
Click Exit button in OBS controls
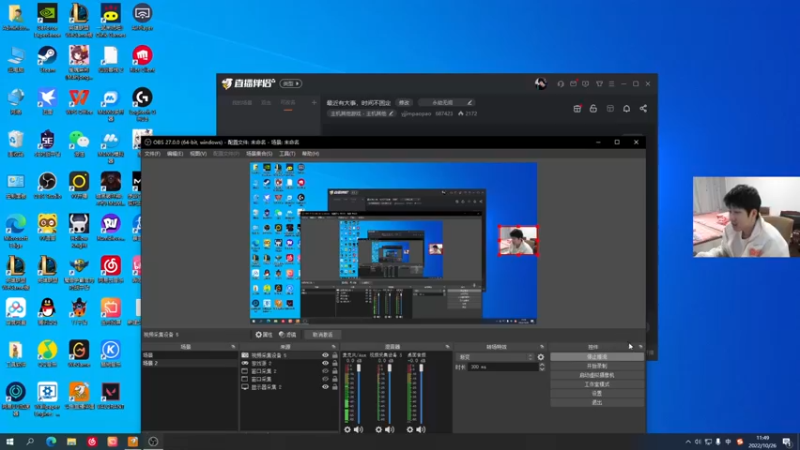(x=597, y=403)
